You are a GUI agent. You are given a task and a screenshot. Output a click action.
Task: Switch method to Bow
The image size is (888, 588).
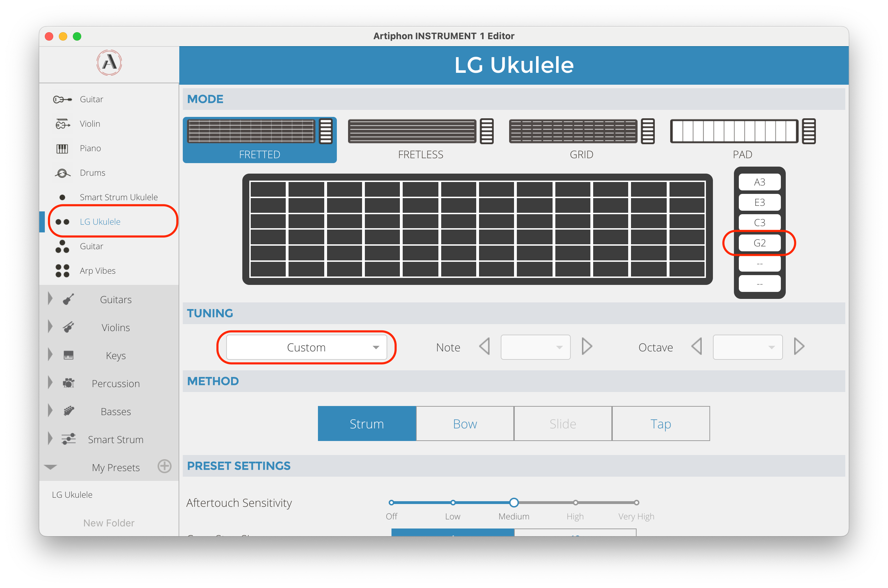pos(465,424)
